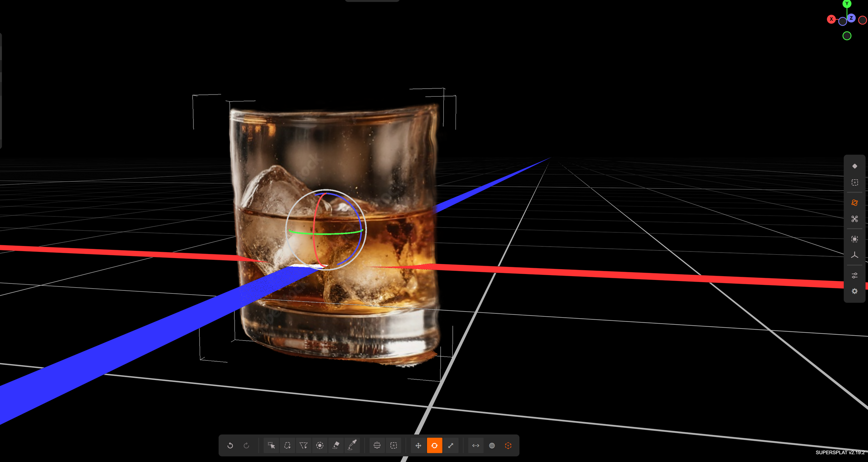Switch to fly drone camera mode
The width and height of the screenshot is (868, 462).
pyautogui.click(x=854, y=219)
